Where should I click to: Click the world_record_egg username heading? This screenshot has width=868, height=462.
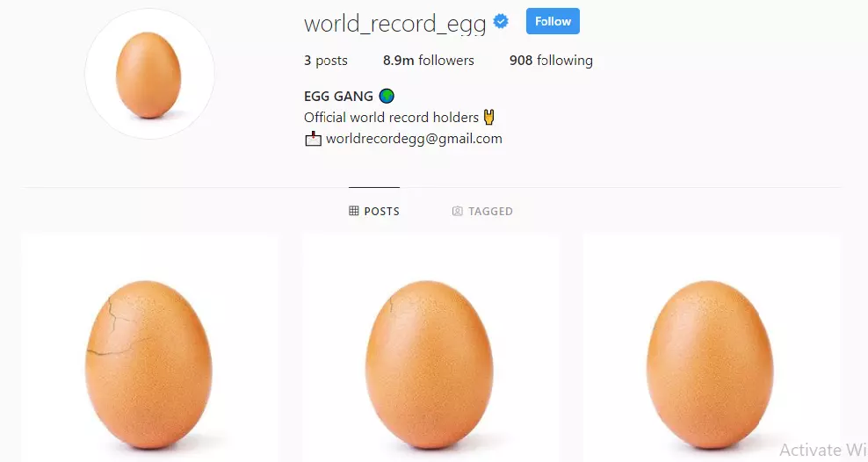(x=394, y=24)
